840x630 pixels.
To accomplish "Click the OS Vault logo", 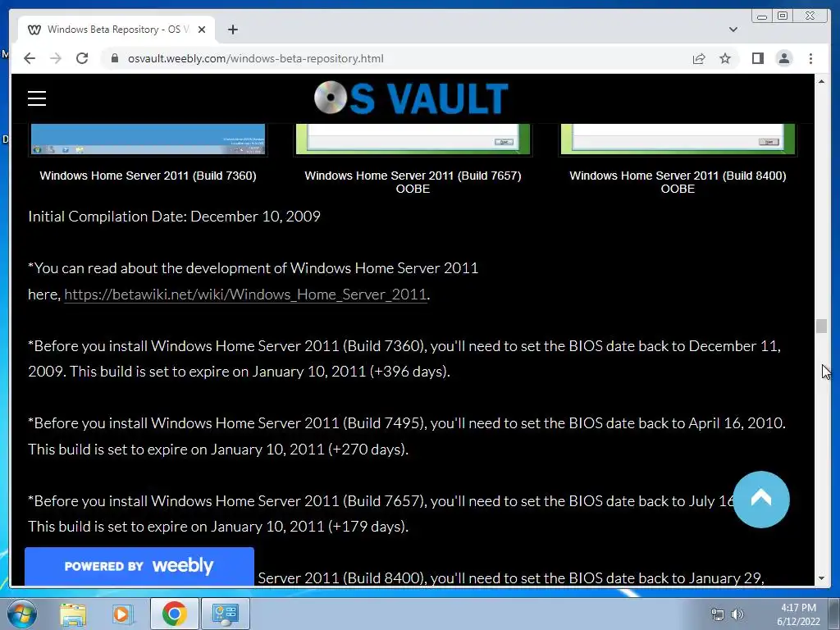I will pos(411,98).
